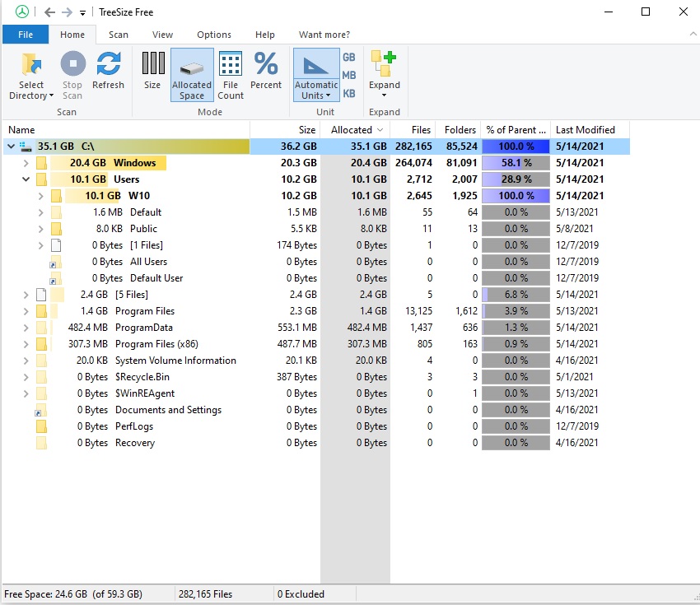Sort by the Folders column header
The width and height of the screenshot is (700, 605).
tap(458, 130)
